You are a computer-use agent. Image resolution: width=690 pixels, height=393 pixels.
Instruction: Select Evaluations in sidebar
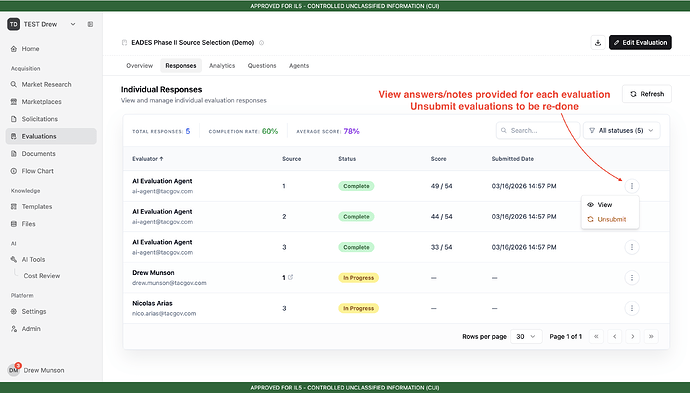[51, 136]
